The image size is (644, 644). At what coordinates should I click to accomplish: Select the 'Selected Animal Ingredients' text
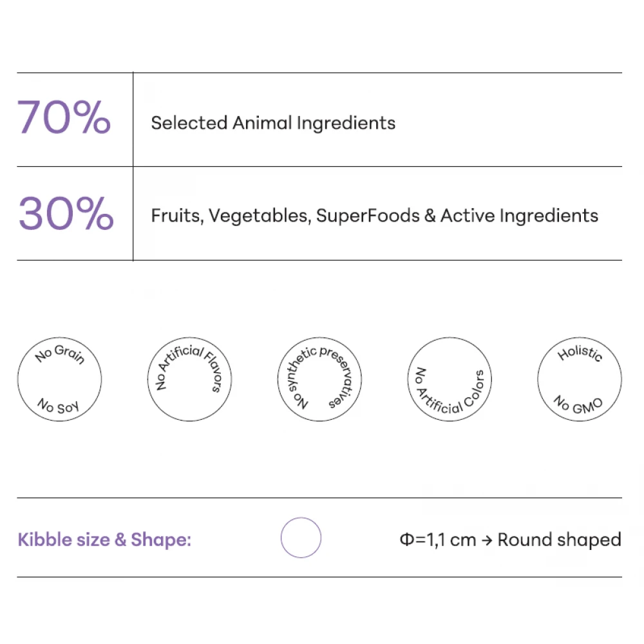273,122
